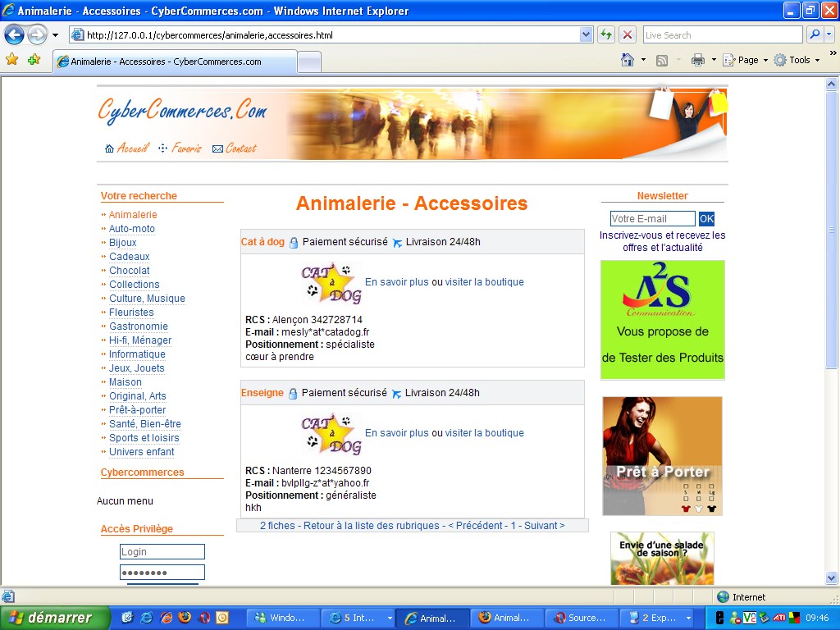Go back with the browser Back arrow
The image size is (840, 630).
(x=15, y=35)
